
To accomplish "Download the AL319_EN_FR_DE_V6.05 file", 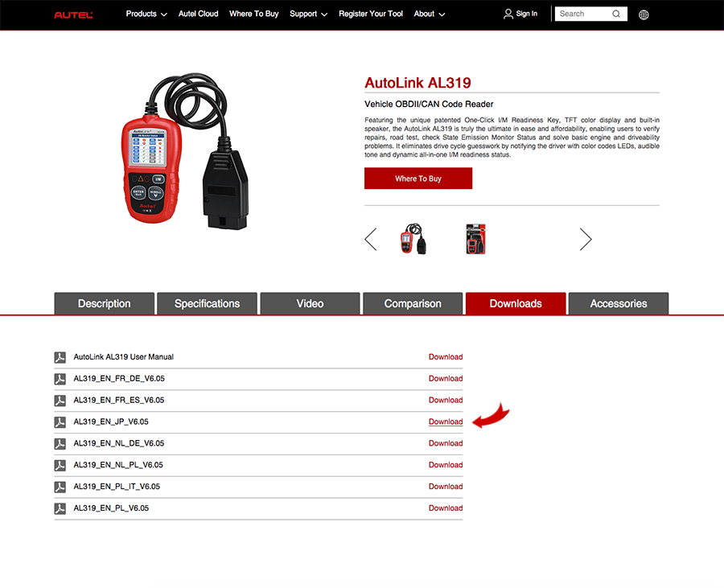I will tap(445, 378).
